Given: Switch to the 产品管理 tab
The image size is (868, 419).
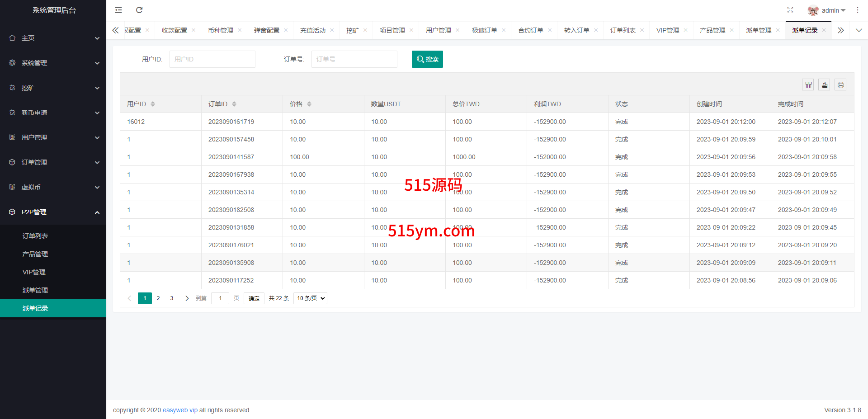Looking at the screenshot, I should (712, 30).
